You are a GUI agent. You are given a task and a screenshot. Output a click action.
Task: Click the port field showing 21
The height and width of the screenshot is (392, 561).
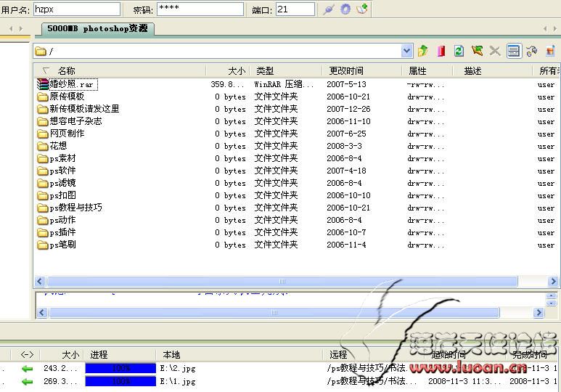pos(295,9)
